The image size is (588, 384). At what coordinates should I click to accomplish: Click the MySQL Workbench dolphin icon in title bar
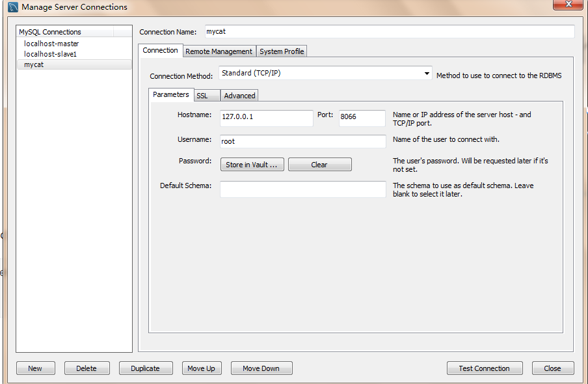[13, 7]
